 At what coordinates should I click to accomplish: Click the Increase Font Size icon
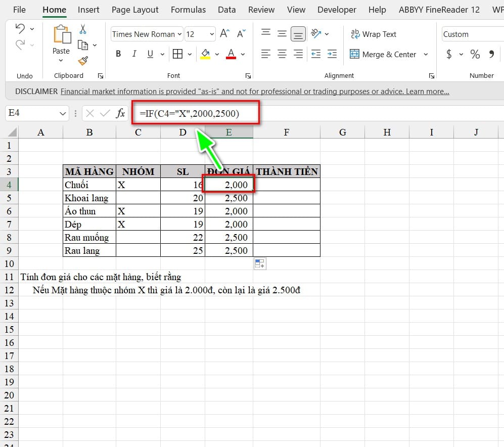(x=224, y=33)
